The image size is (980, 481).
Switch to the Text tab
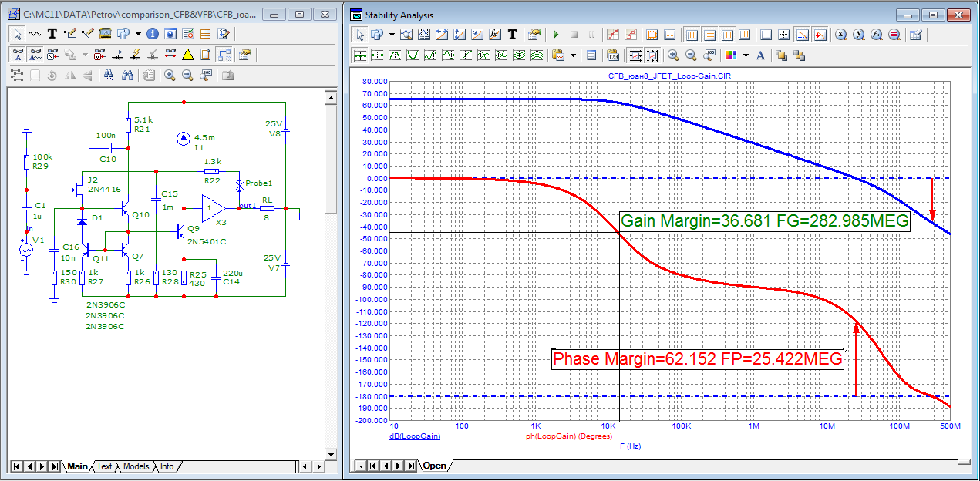104,466
